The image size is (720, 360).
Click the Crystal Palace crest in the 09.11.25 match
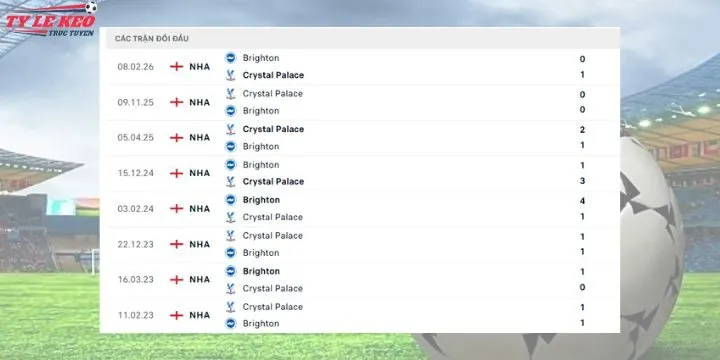pos(231,94)
